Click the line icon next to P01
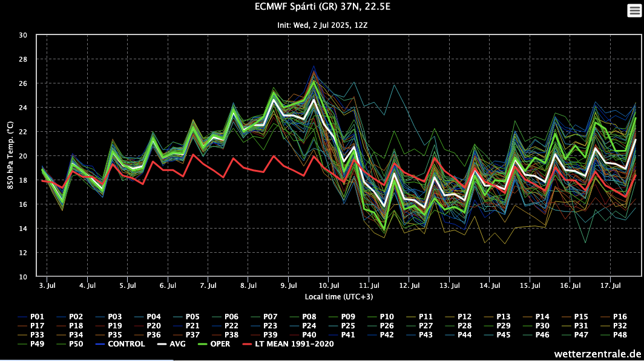This screenshot has width=644, height=361. tap(23, 316)
